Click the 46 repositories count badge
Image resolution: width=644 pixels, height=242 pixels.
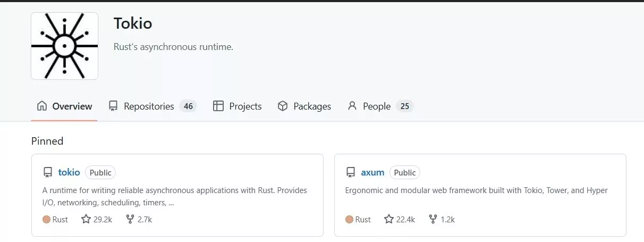pos(188,106)
